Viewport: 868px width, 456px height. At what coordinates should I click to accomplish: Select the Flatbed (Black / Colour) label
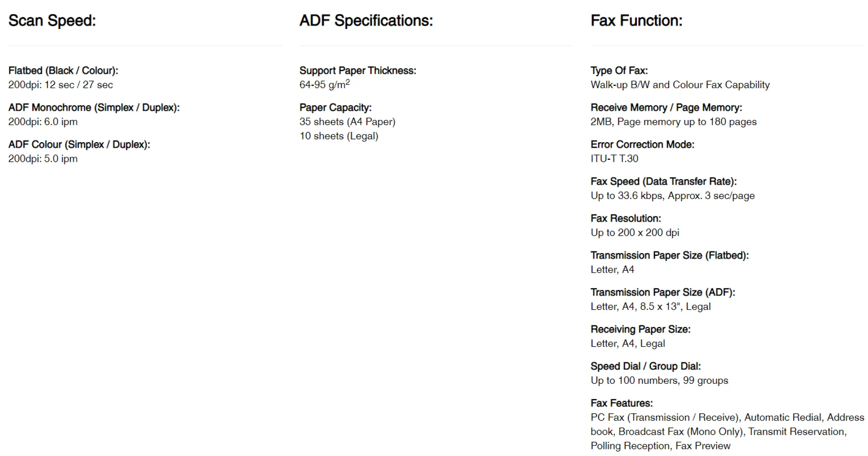pos(63,71)
